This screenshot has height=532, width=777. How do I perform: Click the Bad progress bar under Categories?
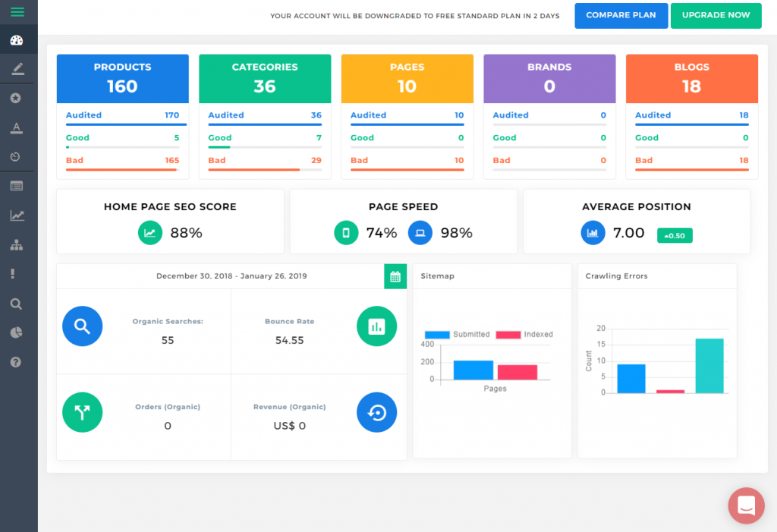click(x=264, y=170)
